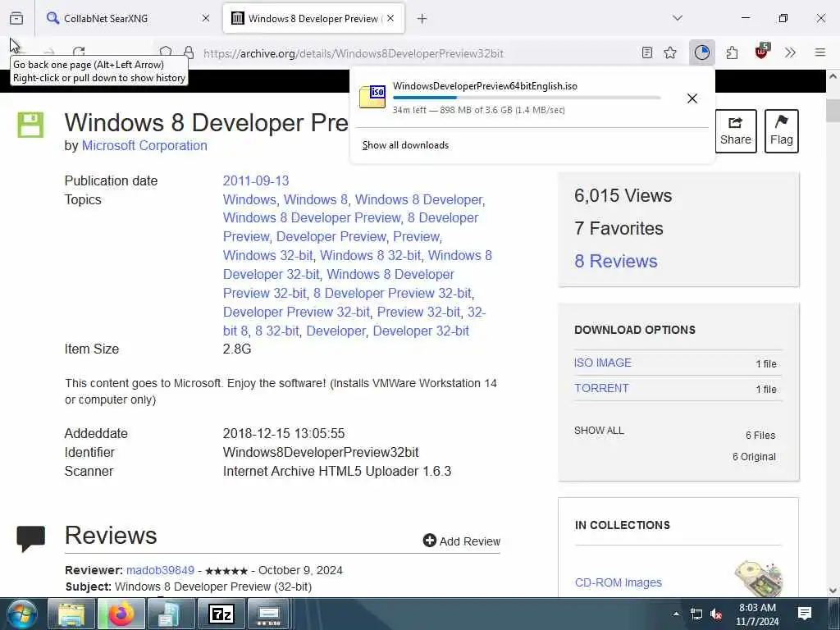Image resolution: width=840 pixels, height=630 pixels.
Task: Open the Developer Preview 32-bit topic link
Action: click(x=296, y=312)
